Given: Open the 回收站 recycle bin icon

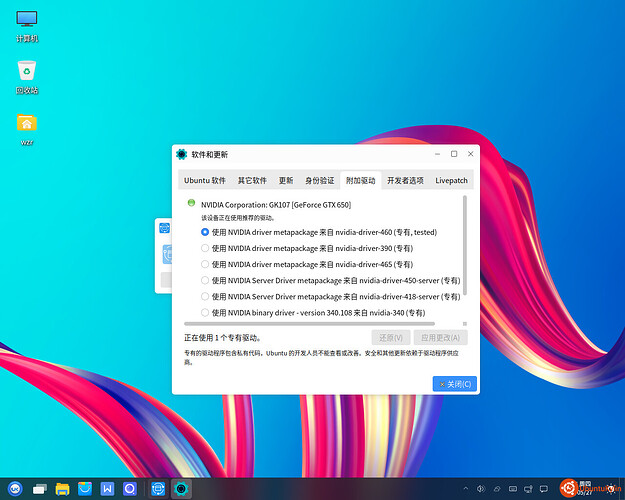Looking at the screenshot, I should [27, 77].
